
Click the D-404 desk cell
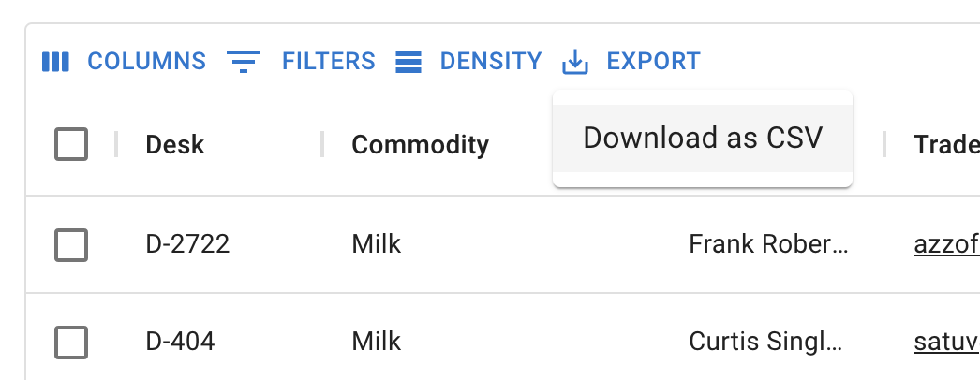click(x=180, y=342)
